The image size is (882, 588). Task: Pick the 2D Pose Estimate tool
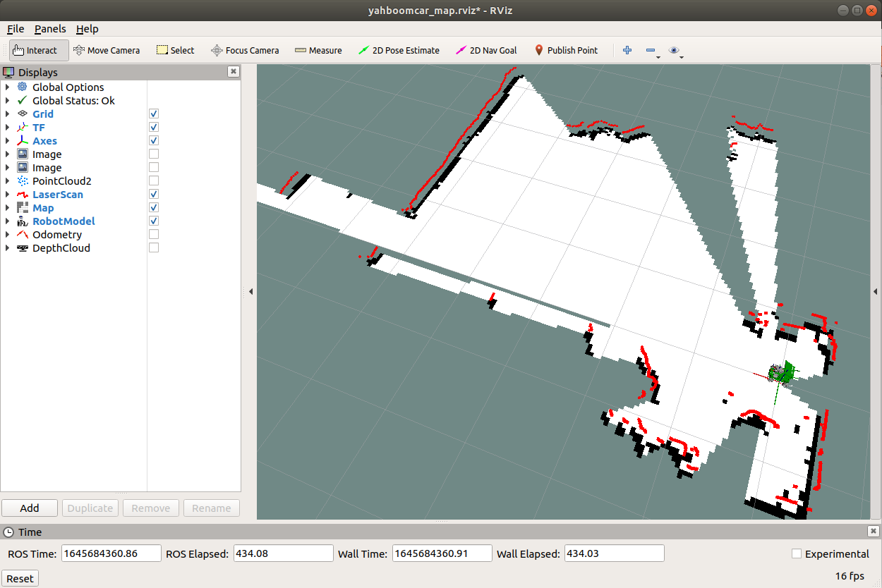coord(399,50)
